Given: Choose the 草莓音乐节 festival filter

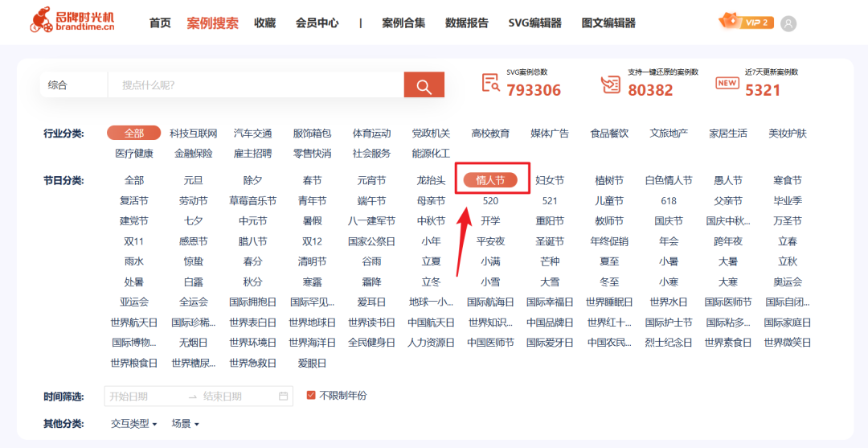Looking at the screenshot, I should point(252,200).
